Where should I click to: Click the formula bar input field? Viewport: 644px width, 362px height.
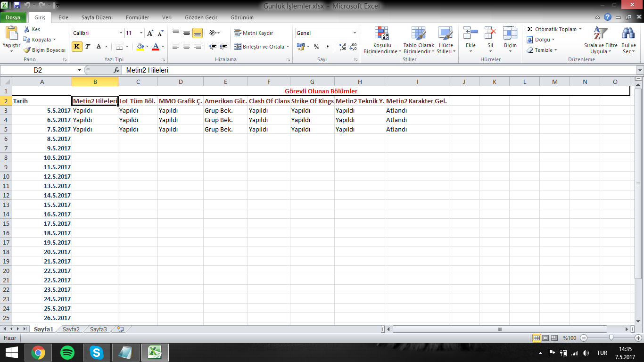click(379, 70)
